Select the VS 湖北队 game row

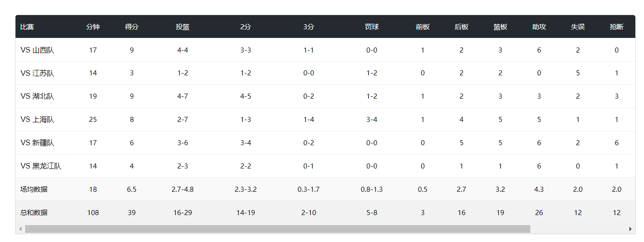(37, 96)
